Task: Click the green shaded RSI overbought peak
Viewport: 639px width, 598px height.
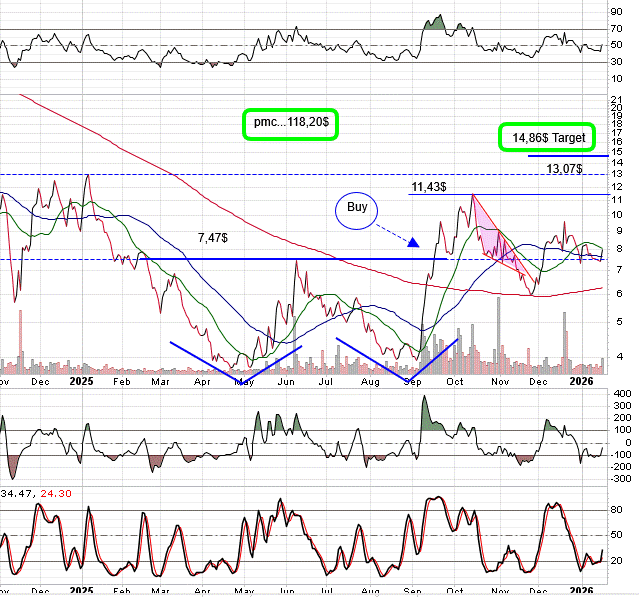Action: point(433,22)
